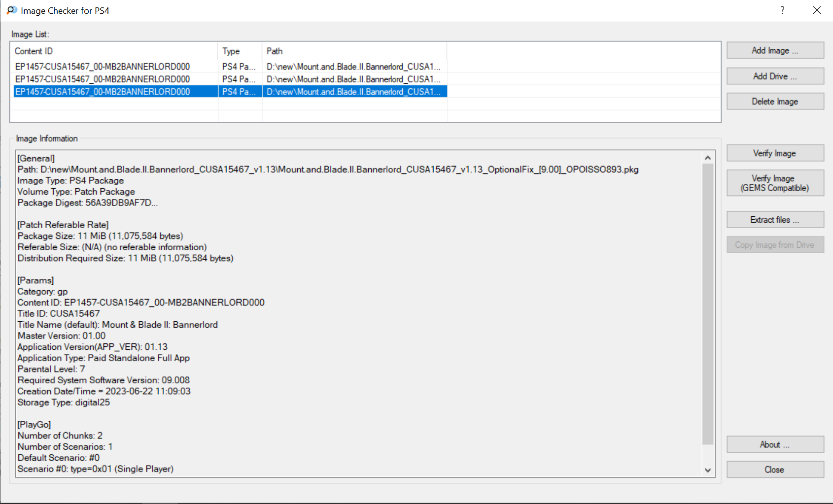Screen dimensions: 833x504
Task: Click the Add Image button
Action: click(775, 50)
